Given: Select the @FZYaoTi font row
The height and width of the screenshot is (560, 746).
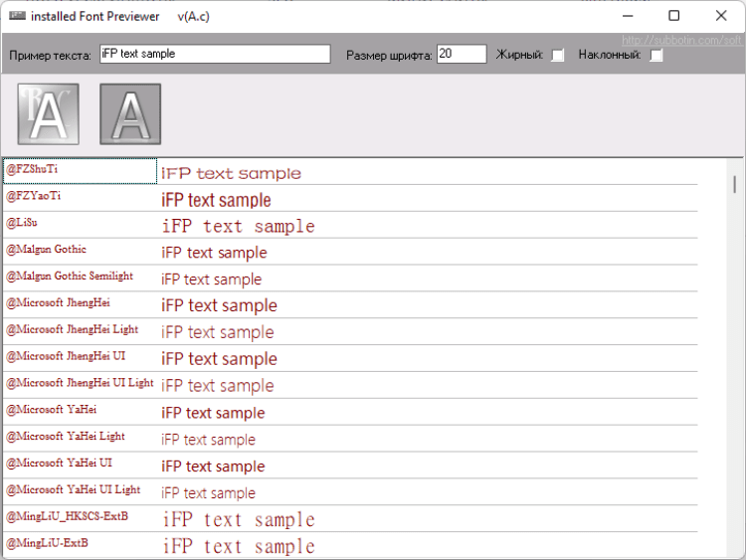Looking at the screenshot, I should click(x=80, y=197).
